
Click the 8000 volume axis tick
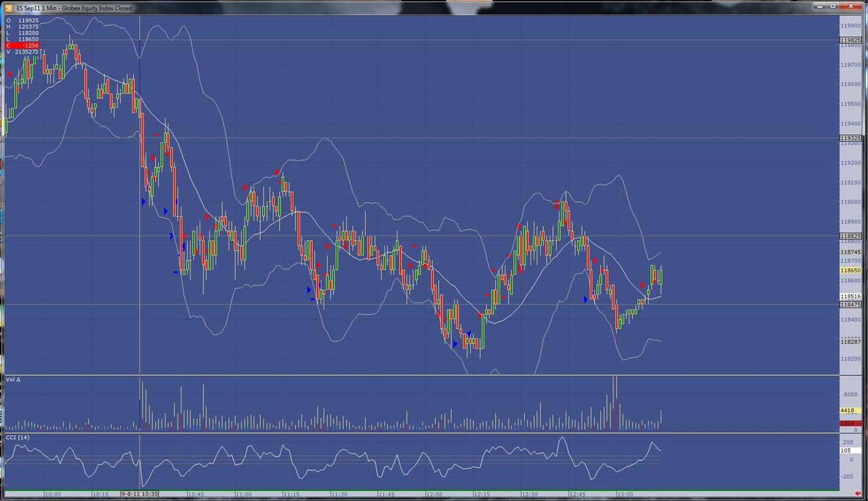pos(851,395)
